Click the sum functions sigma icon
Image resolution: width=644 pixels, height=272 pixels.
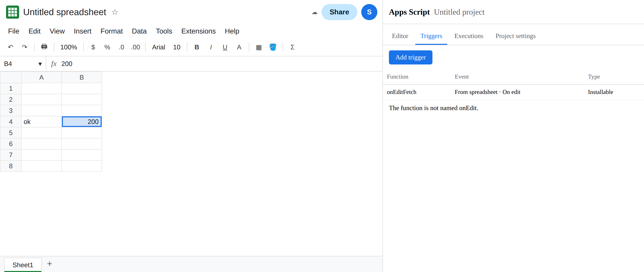(293, 47)
